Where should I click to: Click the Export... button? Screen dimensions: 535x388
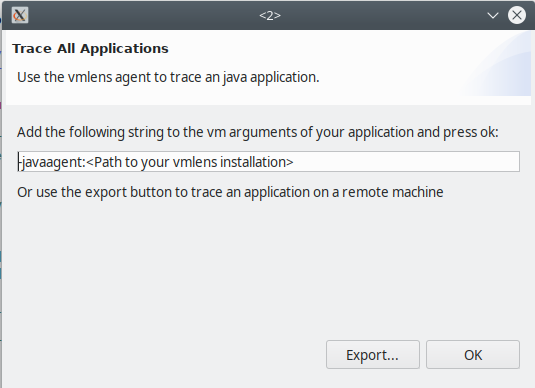pyautogui.click(x=373, y=355)
